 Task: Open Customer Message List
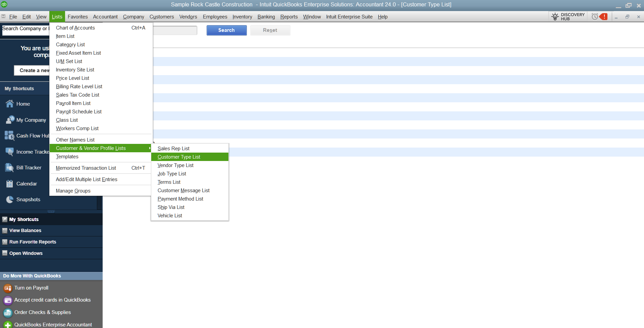point(190,190)
